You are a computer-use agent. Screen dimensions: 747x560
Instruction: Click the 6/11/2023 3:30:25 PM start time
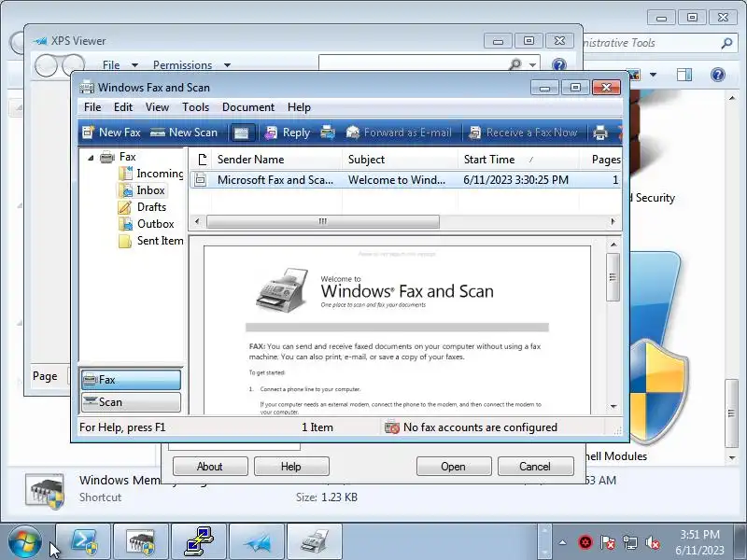click(516, 179)
